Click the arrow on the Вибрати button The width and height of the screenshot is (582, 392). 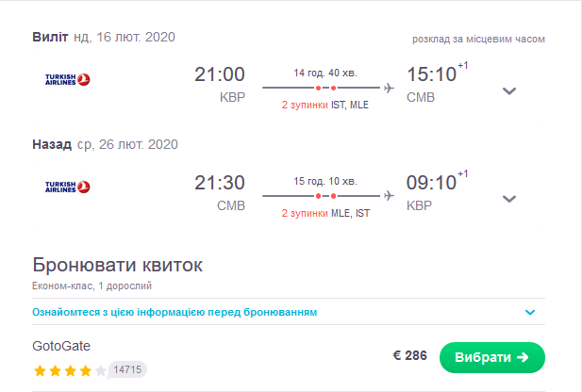point(524,357)
